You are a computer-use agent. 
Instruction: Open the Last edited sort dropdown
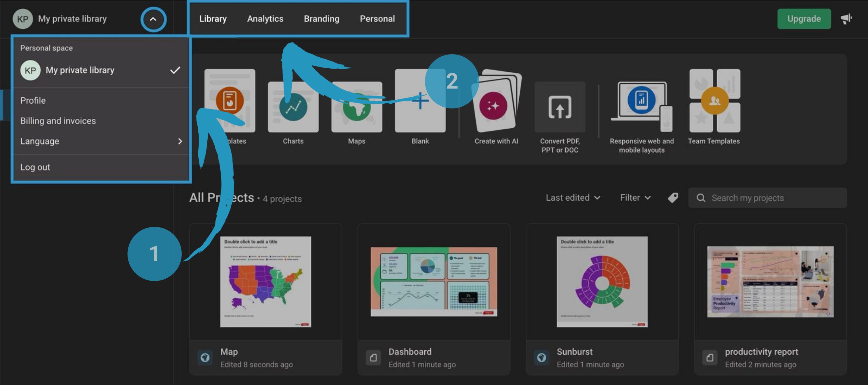pyautogui.click(x=573, y=198)
